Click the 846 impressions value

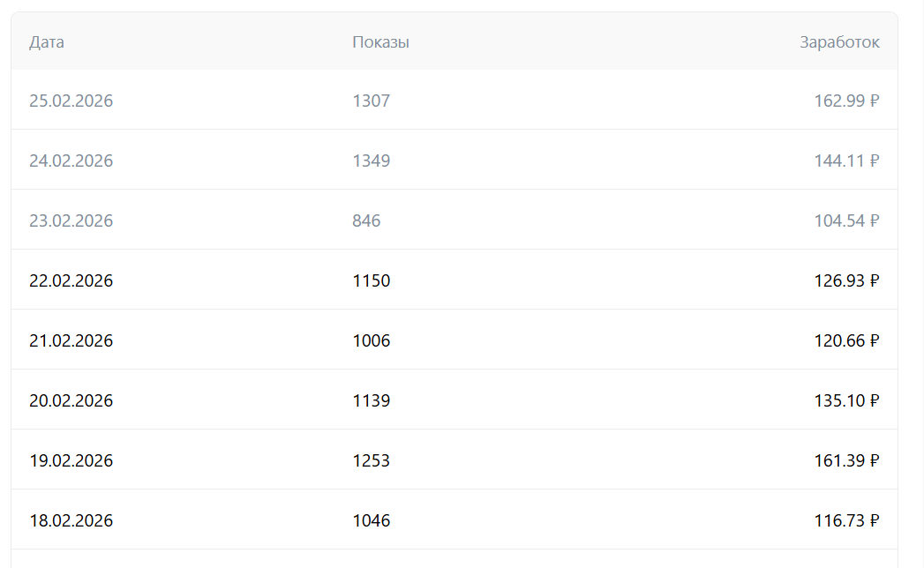[x=366, y=220]
